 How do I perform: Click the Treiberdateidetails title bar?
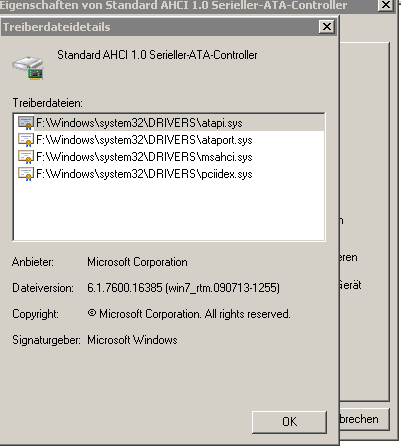[x=160, y=27]
